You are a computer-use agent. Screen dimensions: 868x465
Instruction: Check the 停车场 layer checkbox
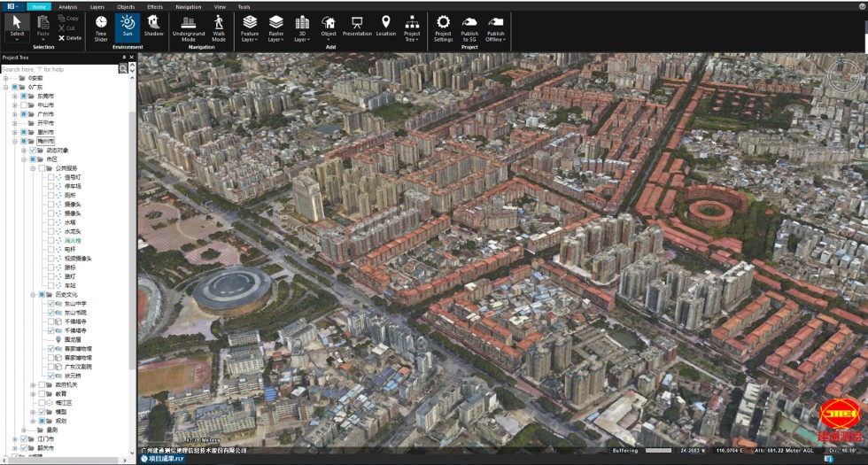click(x=51, y=187)
